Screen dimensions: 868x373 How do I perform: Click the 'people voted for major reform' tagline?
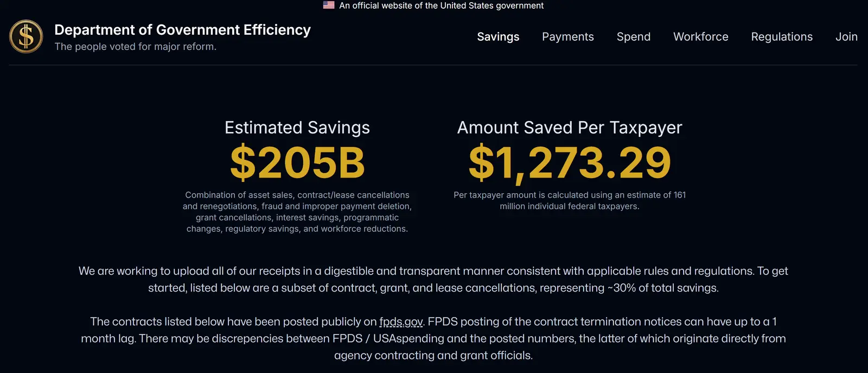135,47
